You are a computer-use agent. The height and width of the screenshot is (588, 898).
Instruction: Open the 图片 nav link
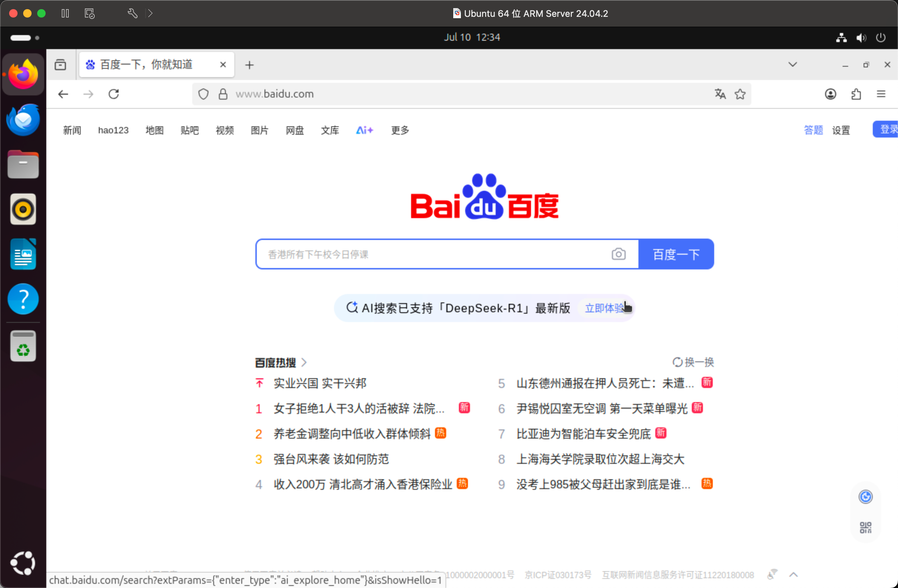click(x=260, y=130)
